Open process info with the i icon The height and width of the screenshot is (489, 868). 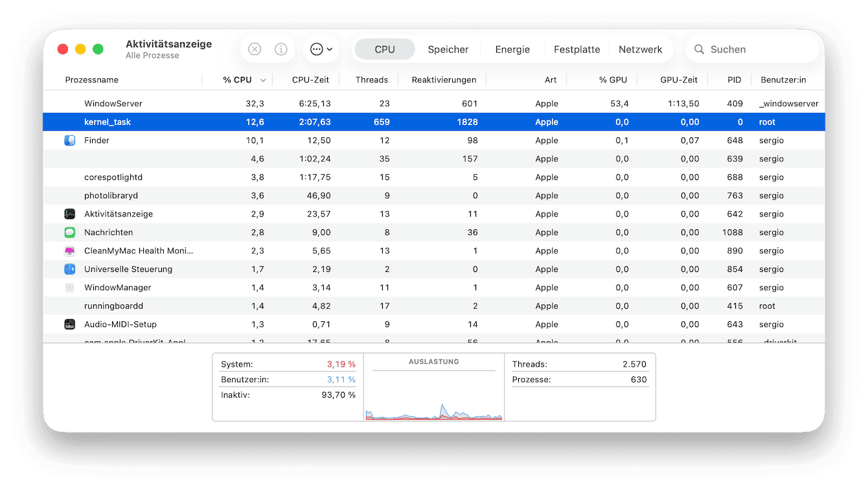[x=281, y=49]
